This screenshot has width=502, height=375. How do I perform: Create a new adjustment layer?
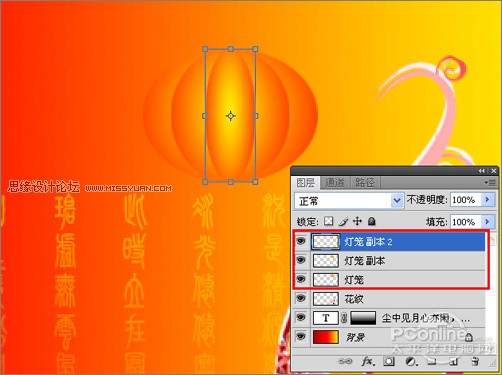[x=411, y=361]
